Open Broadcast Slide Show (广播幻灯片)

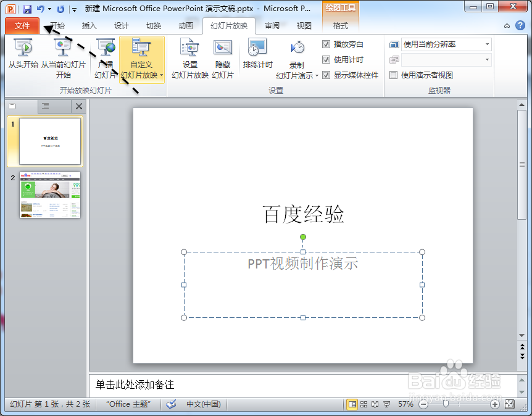[x=105, y=59]
